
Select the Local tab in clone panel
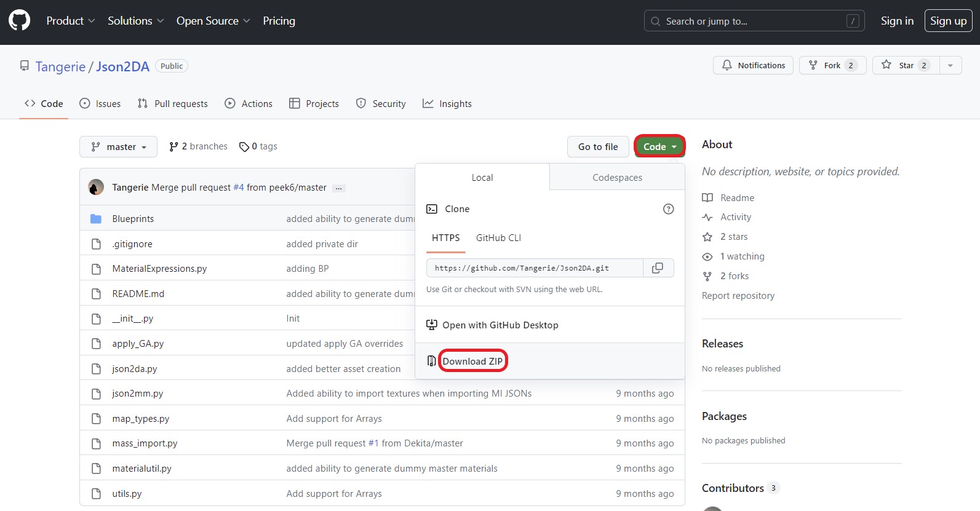click(x=482, y=178)
